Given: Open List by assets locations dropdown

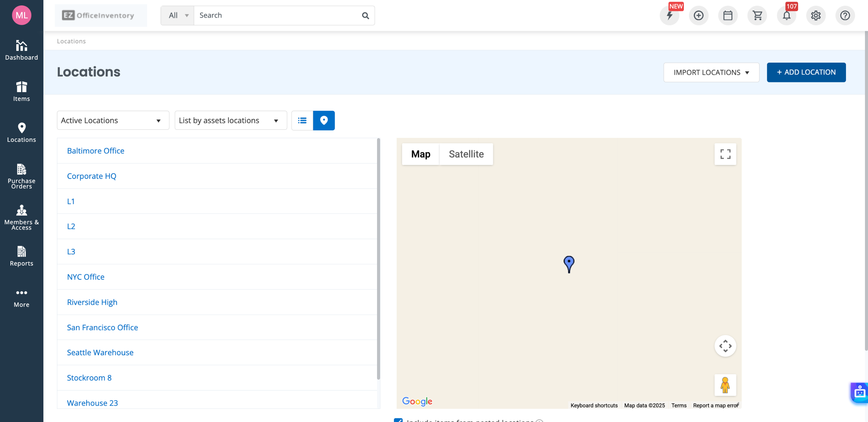Looking at the screenshot, I should click(231, 121).
